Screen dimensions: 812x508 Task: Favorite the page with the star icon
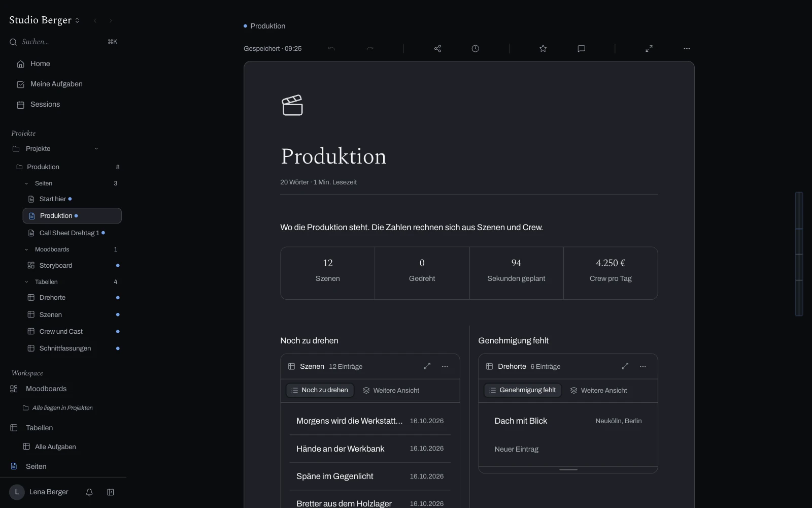[x=543, y=49]
